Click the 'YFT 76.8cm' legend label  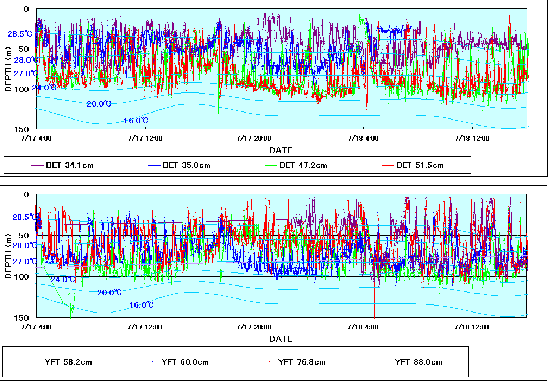pyautogui.click(x=302, y=362)
